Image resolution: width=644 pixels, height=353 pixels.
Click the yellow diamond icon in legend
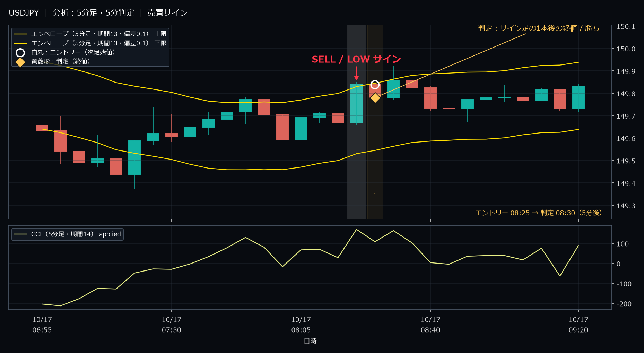20,62
